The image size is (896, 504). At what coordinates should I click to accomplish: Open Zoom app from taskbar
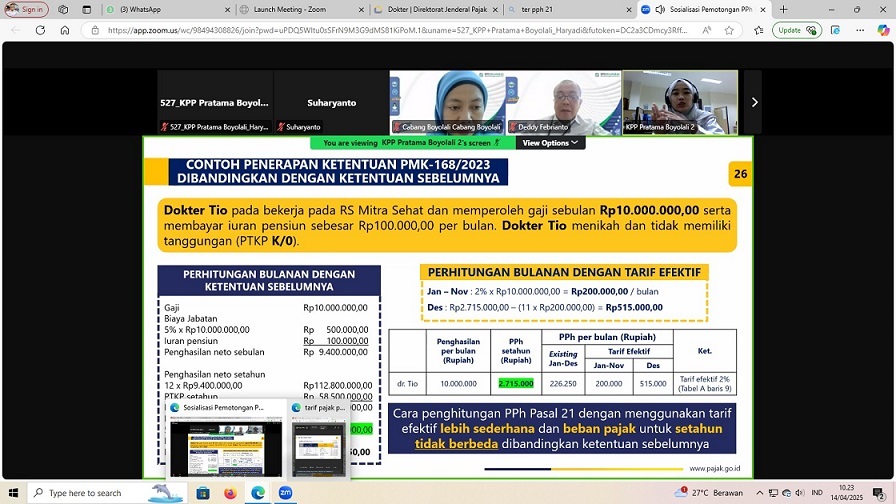coord(285,493)
